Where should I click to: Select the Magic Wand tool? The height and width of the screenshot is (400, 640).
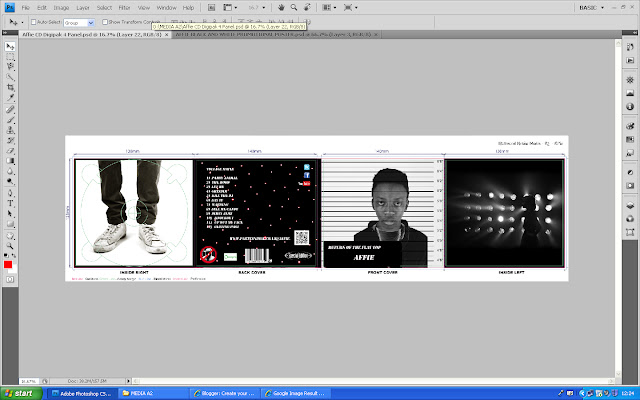point(10,77)
